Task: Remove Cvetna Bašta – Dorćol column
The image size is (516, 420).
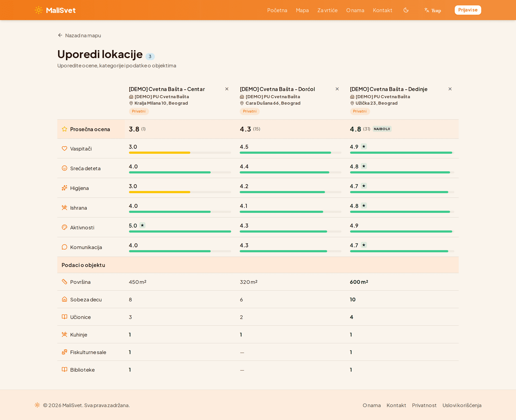Action: [337, 89]
